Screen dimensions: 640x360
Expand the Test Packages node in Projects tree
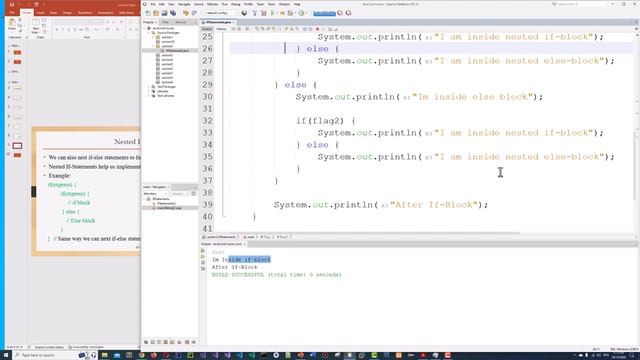(149, 87)
